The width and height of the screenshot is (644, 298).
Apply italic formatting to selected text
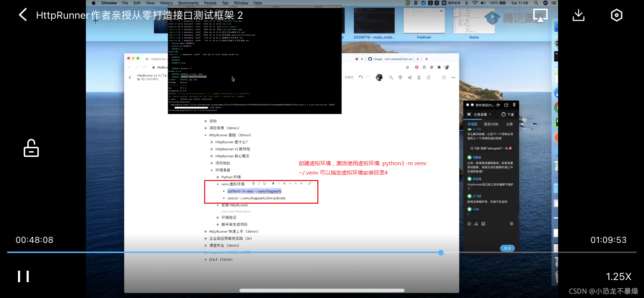259,184
